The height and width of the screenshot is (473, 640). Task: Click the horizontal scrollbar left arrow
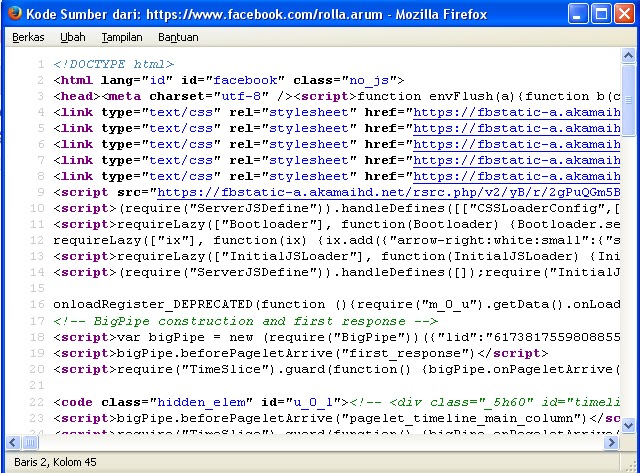[x=13, y=442]
